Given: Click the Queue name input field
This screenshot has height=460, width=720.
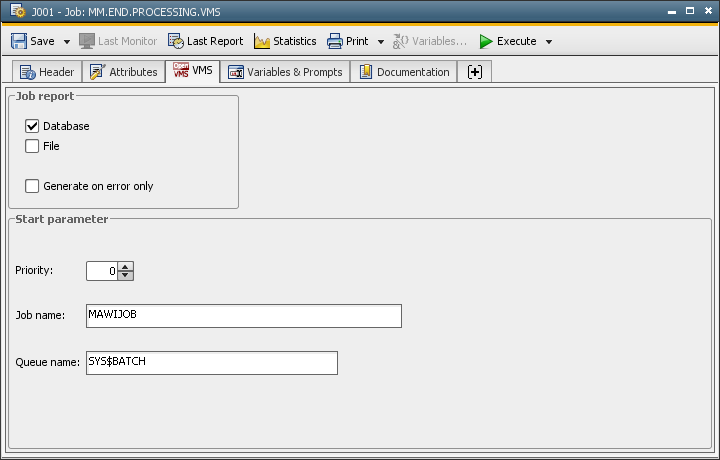Looking at the screenshot, I should tap(211, 362).
